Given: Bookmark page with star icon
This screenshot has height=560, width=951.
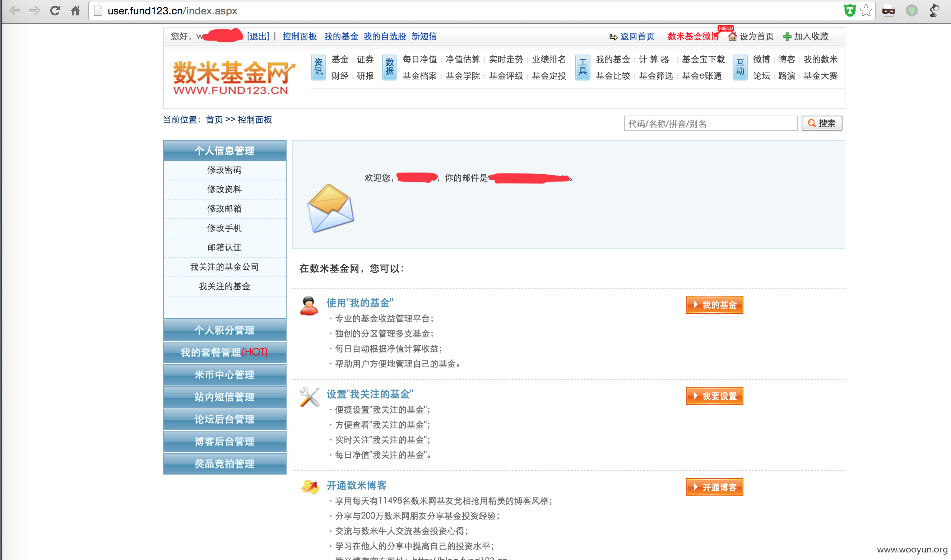Looking at the screenshot, I should point(866,10).
